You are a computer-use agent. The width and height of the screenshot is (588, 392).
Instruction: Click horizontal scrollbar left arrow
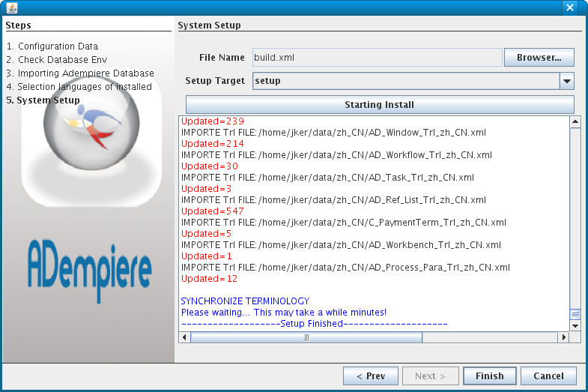click(184, 337)
